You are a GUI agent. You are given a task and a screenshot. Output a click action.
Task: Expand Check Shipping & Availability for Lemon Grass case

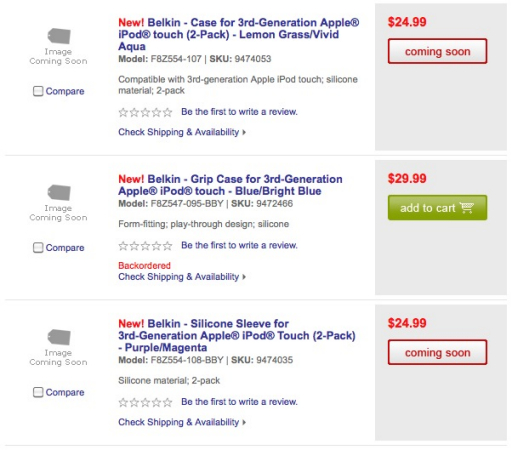pyautogui.click(x=182, y=132)
